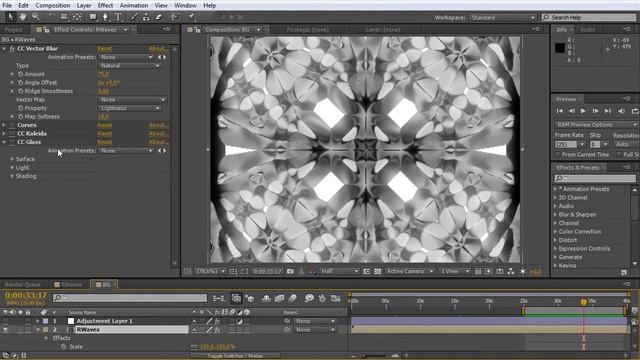Step to previous frame in Preview
Screen dimensions: 640x360
click(x=572, y=111)
